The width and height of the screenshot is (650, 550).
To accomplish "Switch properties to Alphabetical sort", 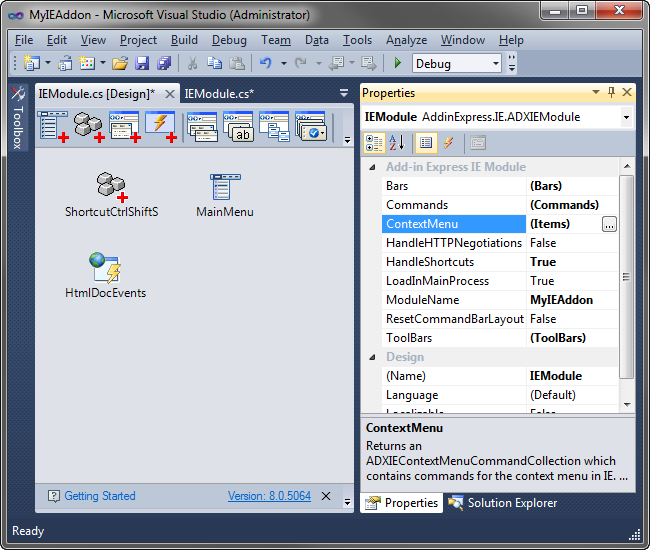I will click(x=397, y=143).
